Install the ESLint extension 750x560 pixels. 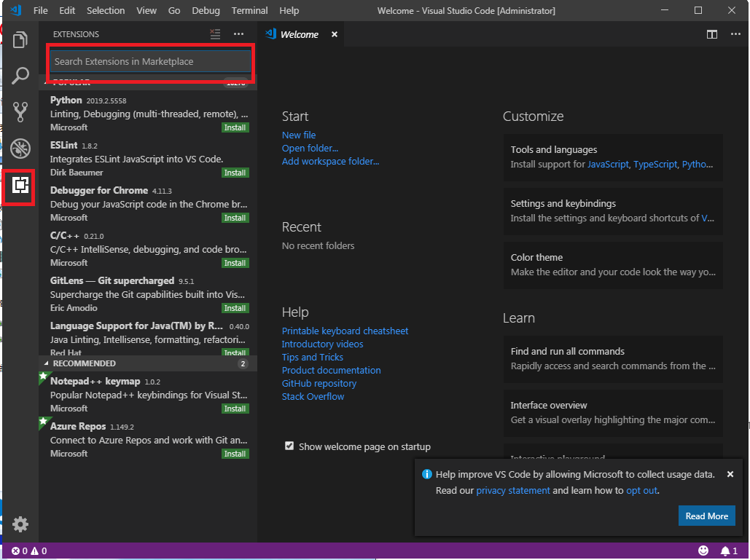click(235, 173)
